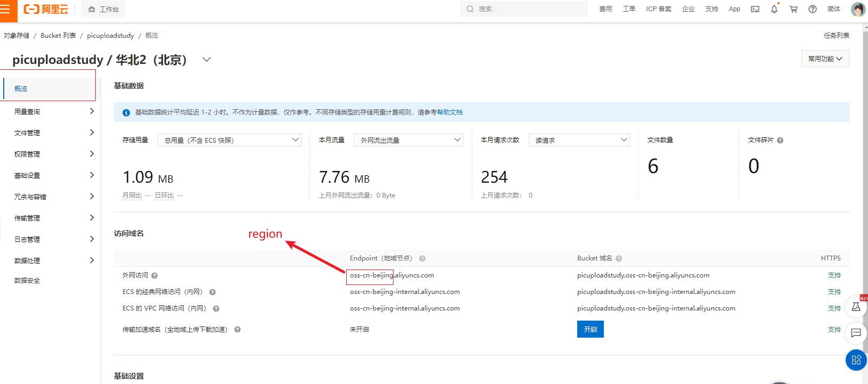
Task: Click 开启 button for transfer acceleration
Action: (591, 329)
